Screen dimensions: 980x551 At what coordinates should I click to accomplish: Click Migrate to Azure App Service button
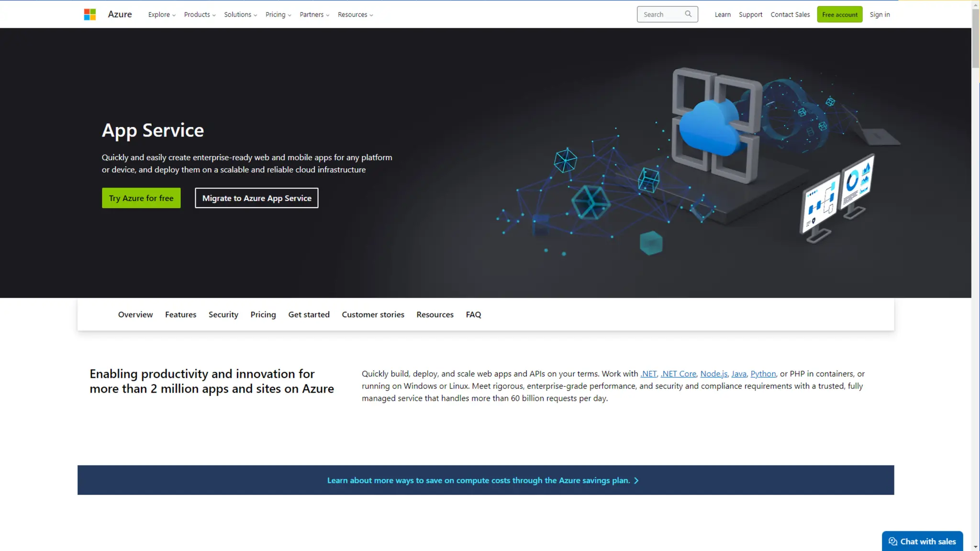point(256,198)
